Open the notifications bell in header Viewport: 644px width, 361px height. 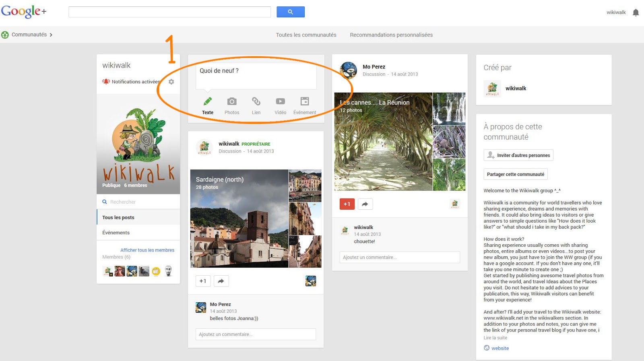[x=636, y=12]
